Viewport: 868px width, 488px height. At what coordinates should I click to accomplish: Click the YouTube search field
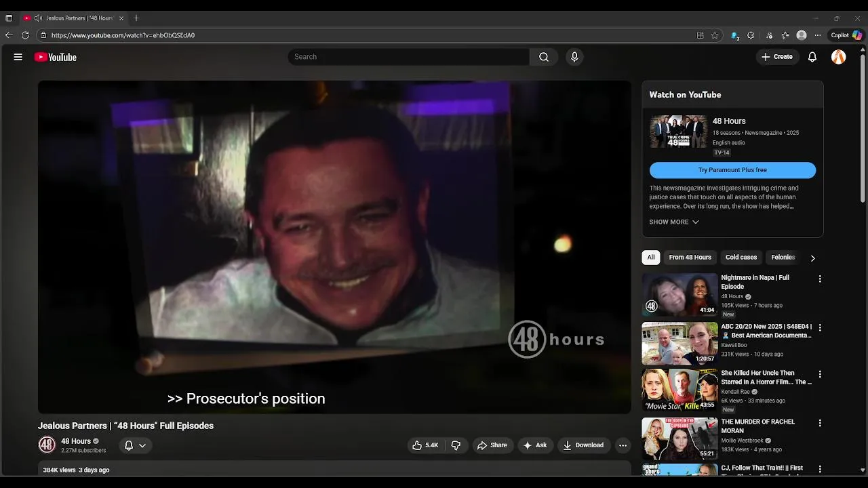[408, 57]
